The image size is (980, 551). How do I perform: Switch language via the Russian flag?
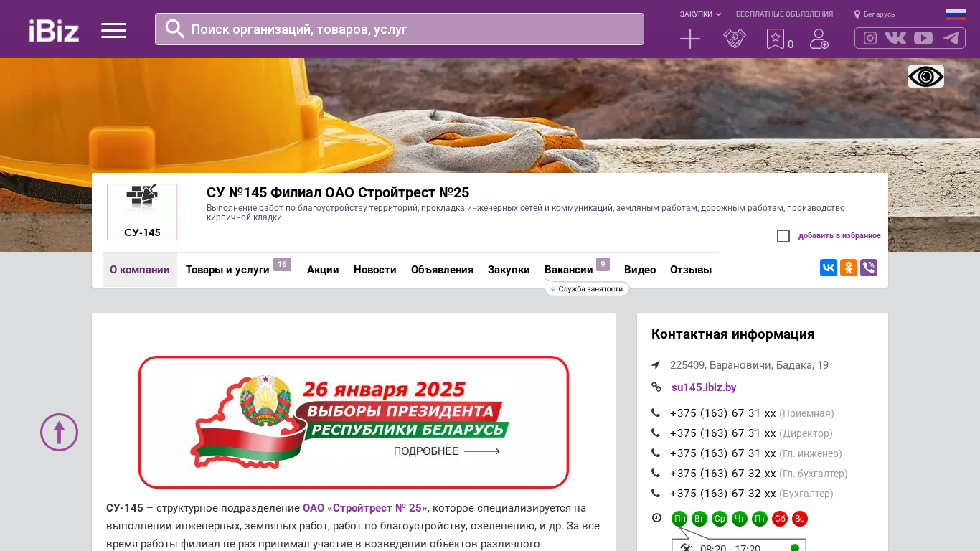click(956, 14)
